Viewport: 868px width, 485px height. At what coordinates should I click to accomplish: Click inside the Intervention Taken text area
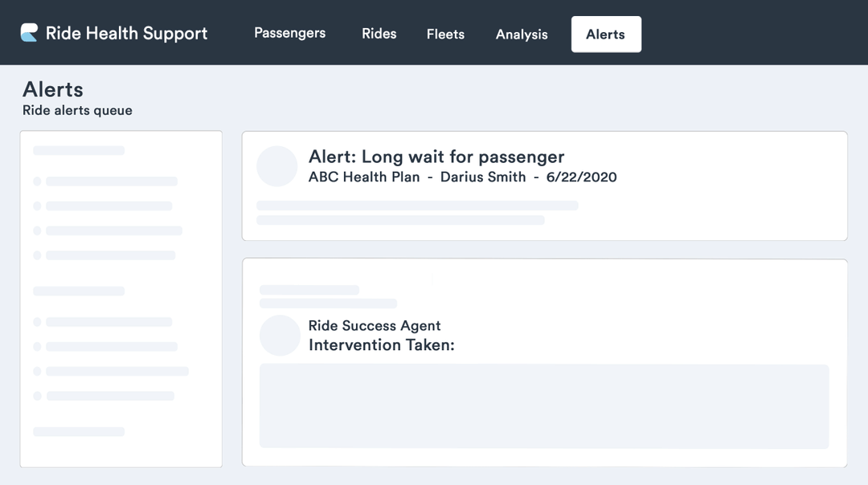pyautogui.click(x=544, y=406)
